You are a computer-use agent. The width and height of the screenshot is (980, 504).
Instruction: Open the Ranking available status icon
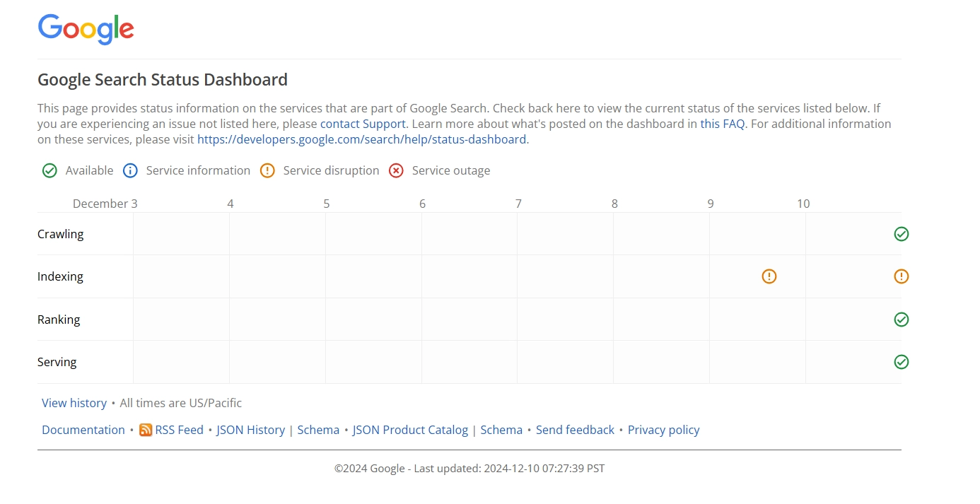[901, 320]
